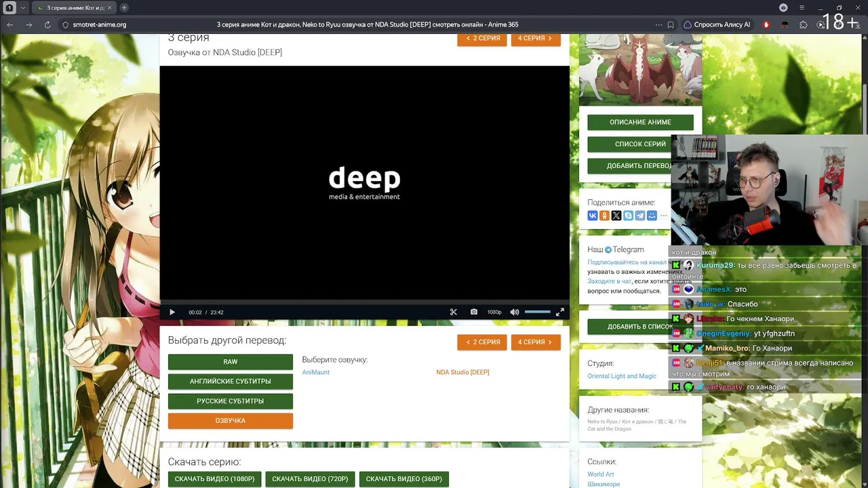Click the anime poster thumbnail

coord(640,70)
